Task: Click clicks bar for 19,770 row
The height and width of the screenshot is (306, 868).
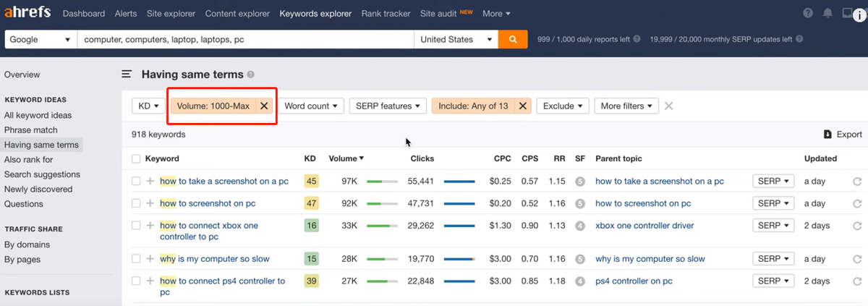Action: pyautogui.click(x=459, y=259)
